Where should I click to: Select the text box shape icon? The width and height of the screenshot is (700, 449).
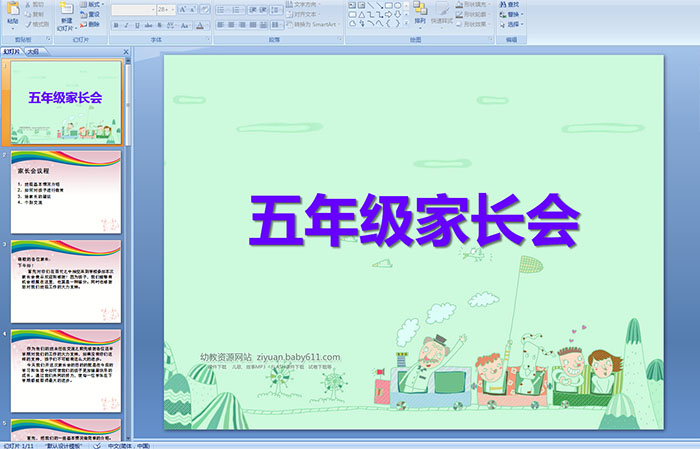tap(352, 5)
